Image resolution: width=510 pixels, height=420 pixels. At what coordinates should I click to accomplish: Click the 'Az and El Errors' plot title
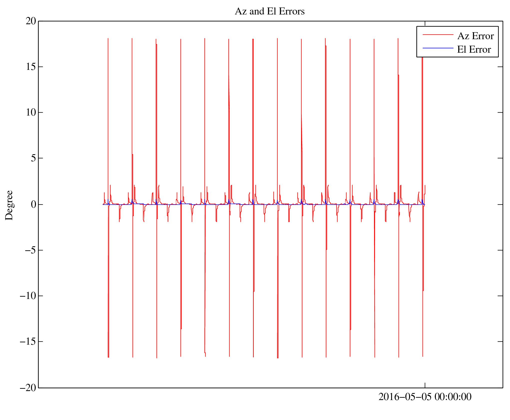click(x=269, y=11)
